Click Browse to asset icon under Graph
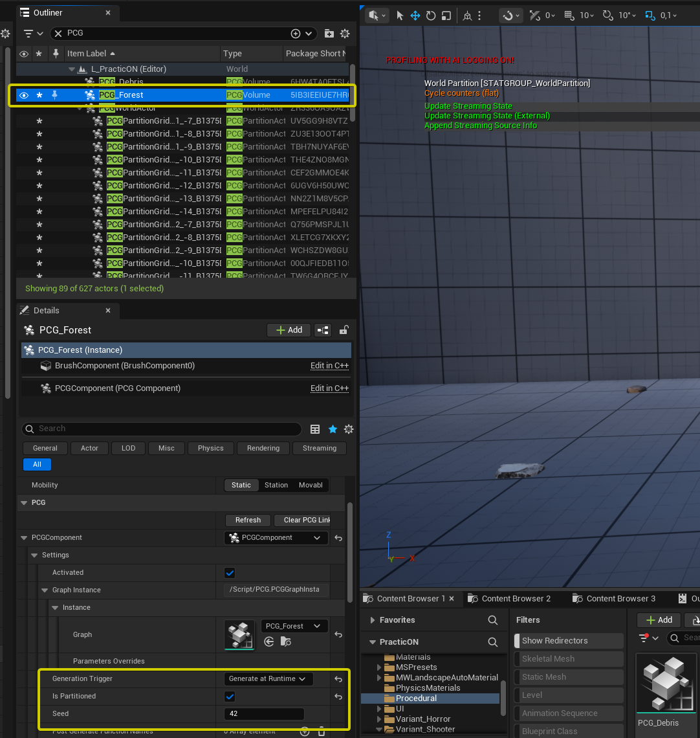The height and width of the screenshot is (738, 700). (x=285, y=642)
